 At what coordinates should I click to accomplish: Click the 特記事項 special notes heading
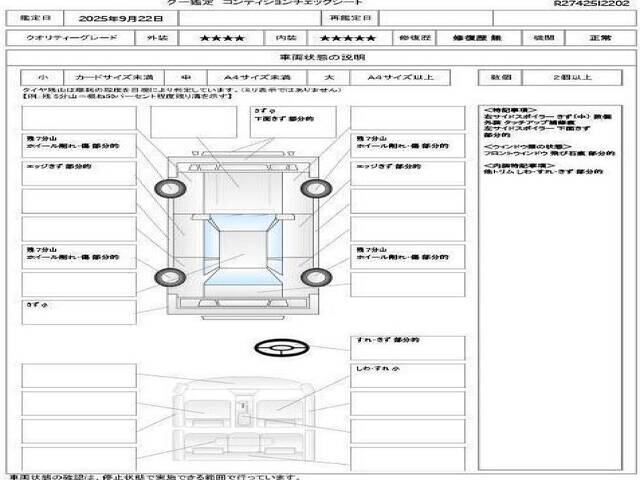point(510,109)
